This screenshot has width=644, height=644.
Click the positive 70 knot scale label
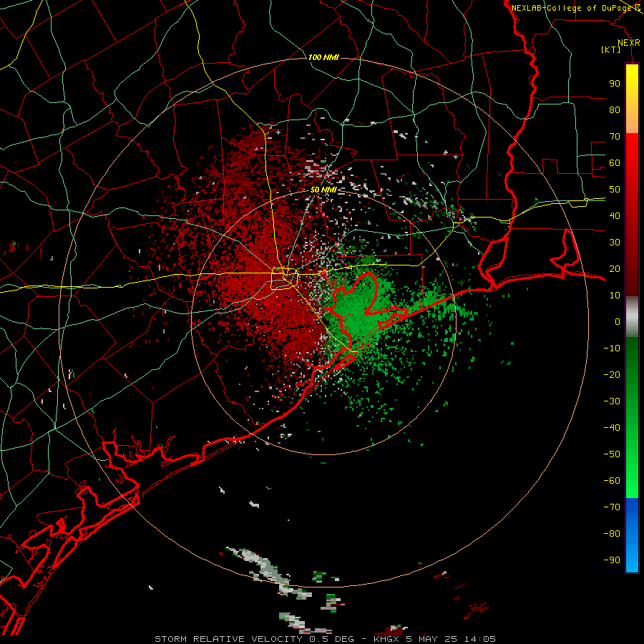point(615,137)
